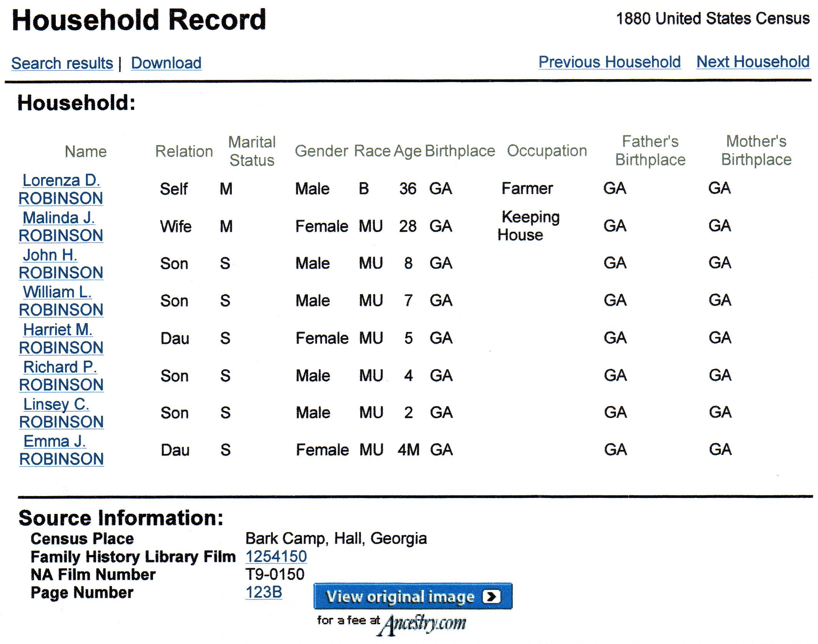Select the Father's Birthplace column header
Image resolution: width=818 pixels, height=644 pixels.
(650, 150)
